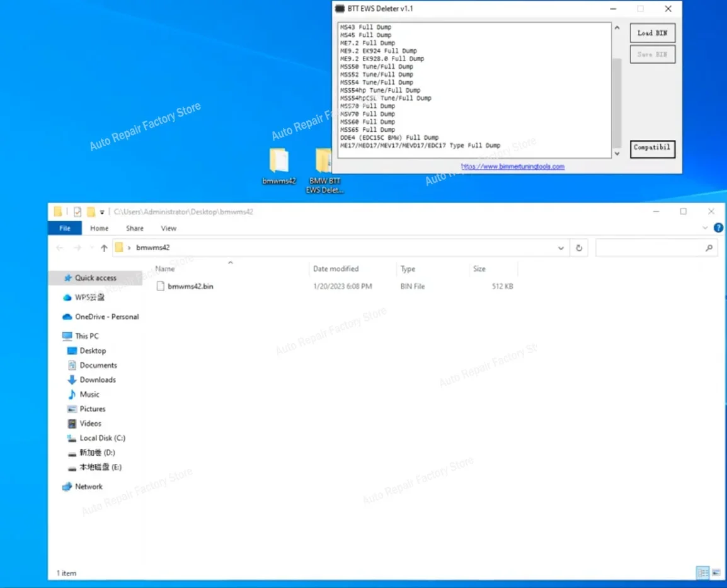Viewport: 727px width, 588px height.
Task: Click the Properties icon in Explorer title bar
Action: 77,212
